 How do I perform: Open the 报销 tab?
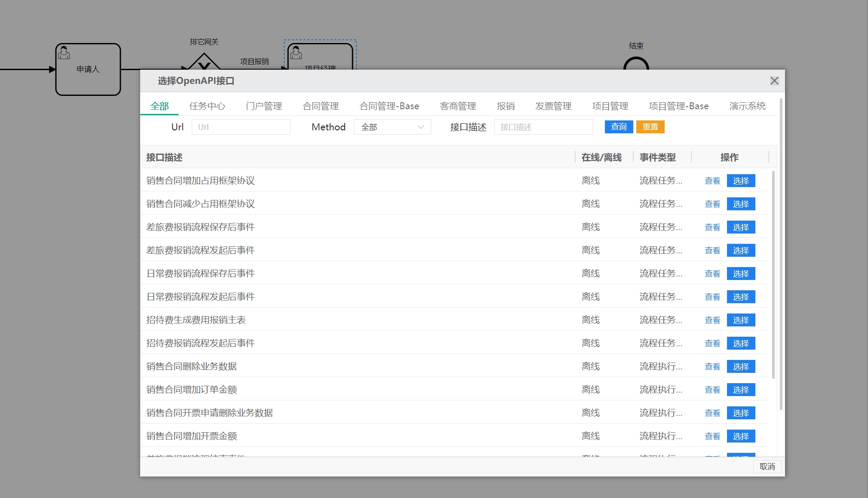point(505,106)
